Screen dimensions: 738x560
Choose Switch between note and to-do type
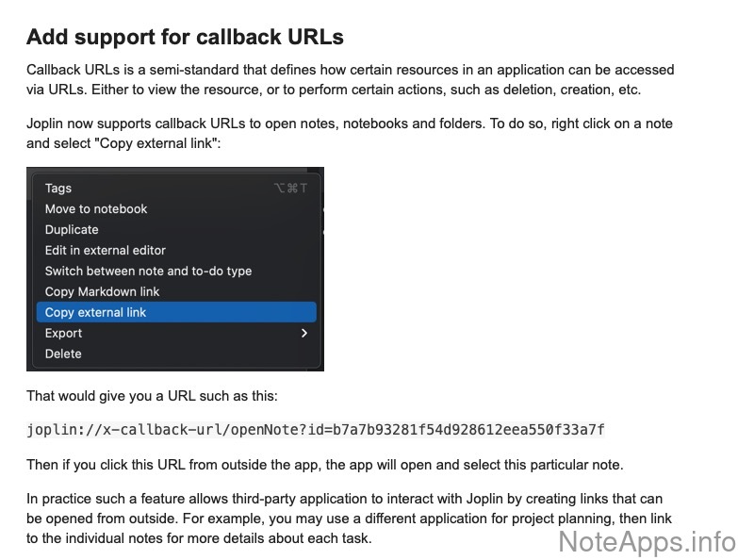click(x=148, y=272)
